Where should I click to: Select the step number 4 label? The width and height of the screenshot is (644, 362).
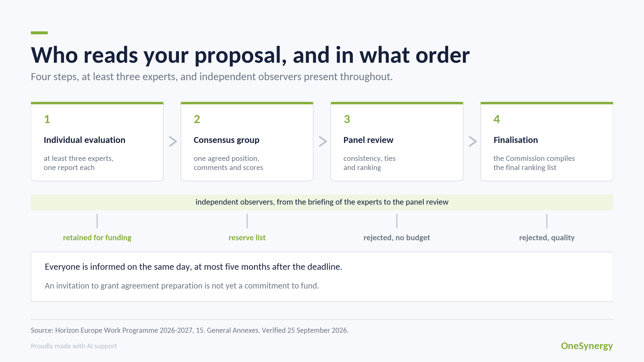497,119
